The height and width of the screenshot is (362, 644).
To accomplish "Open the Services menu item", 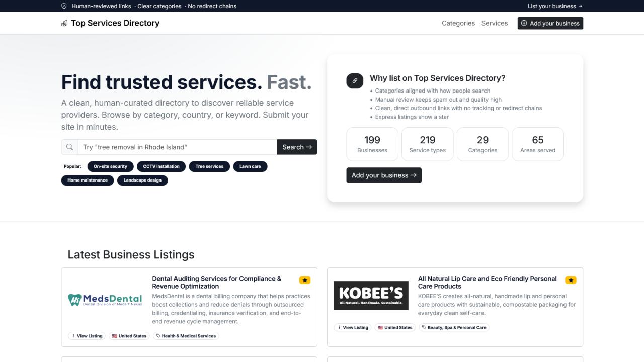I will click(494, 23).
